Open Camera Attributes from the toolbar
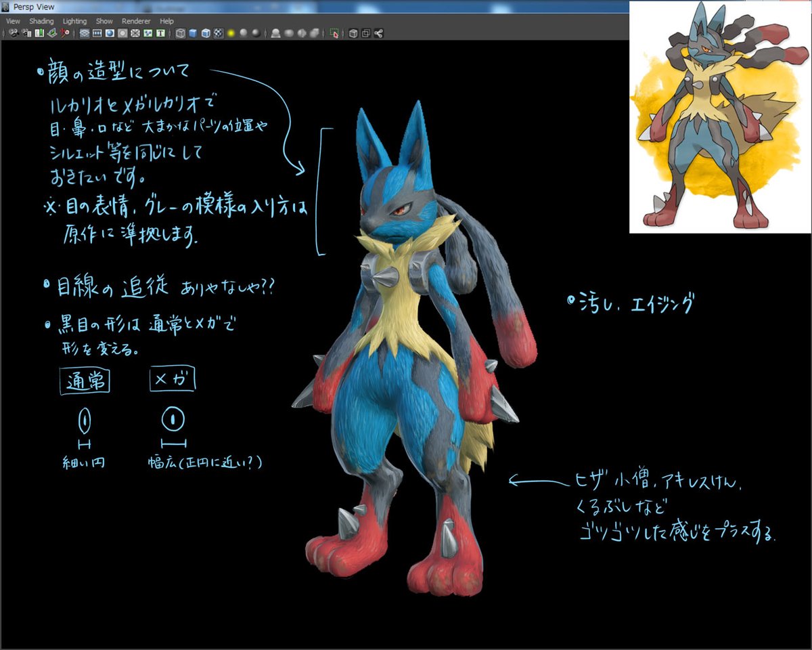Screen dimensions: 812x650 (26, 32)
